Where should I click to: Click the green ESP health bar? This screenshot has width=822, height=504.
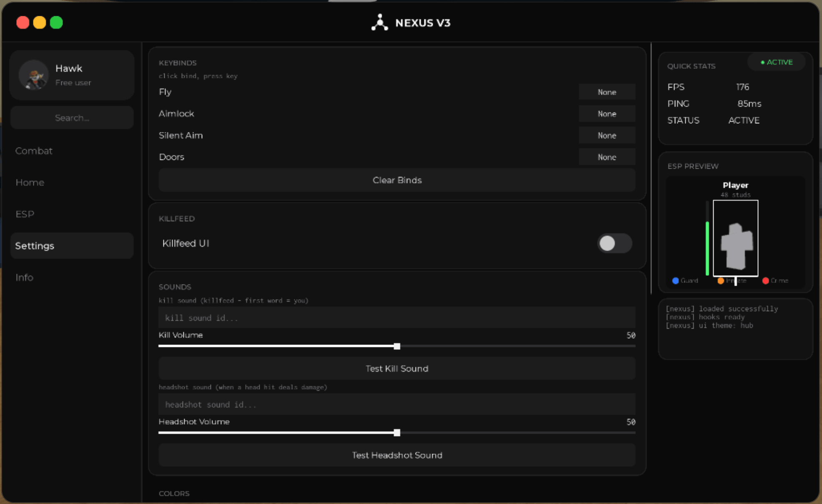707,248
